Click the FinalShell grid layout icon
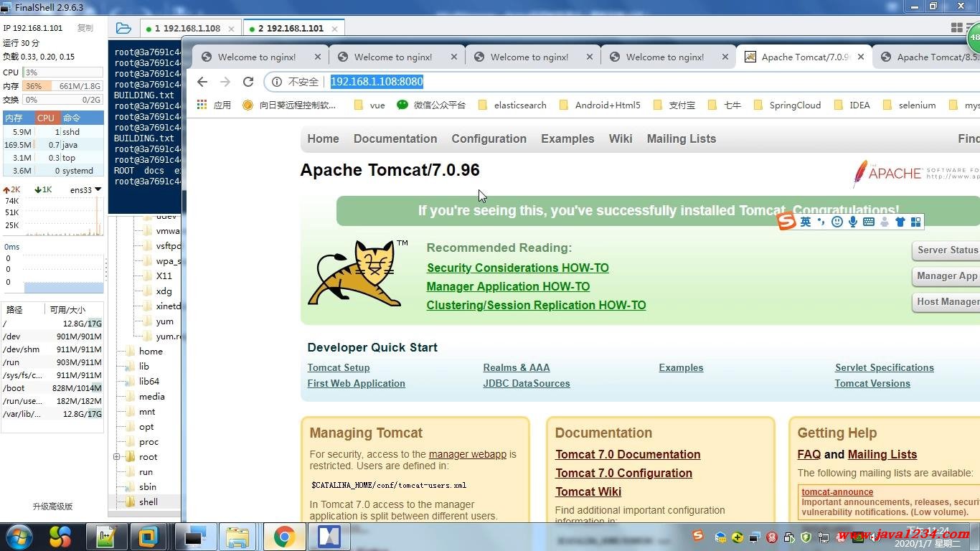This screenshot has height=551, width=980. coord(956,27)
